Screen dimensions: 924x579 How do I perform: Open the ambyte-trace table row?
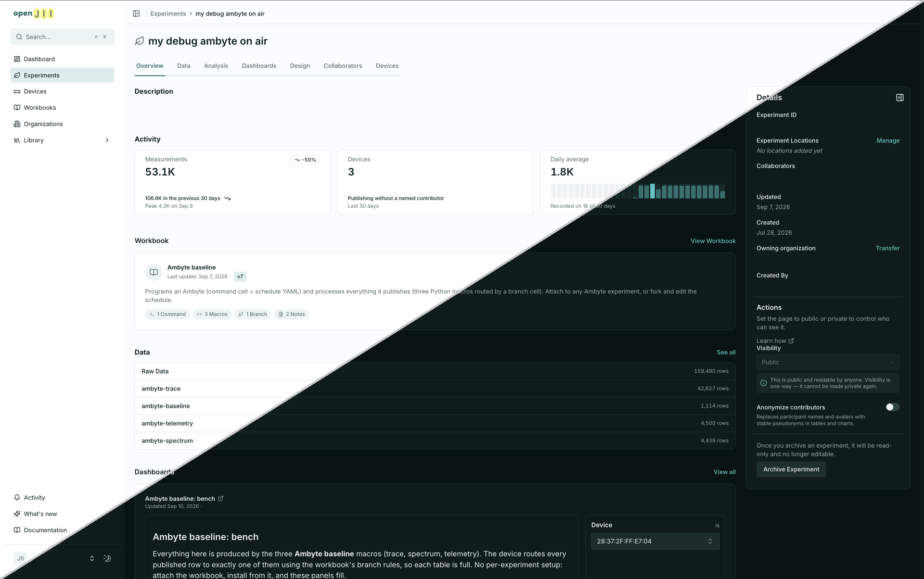(435, 389)
